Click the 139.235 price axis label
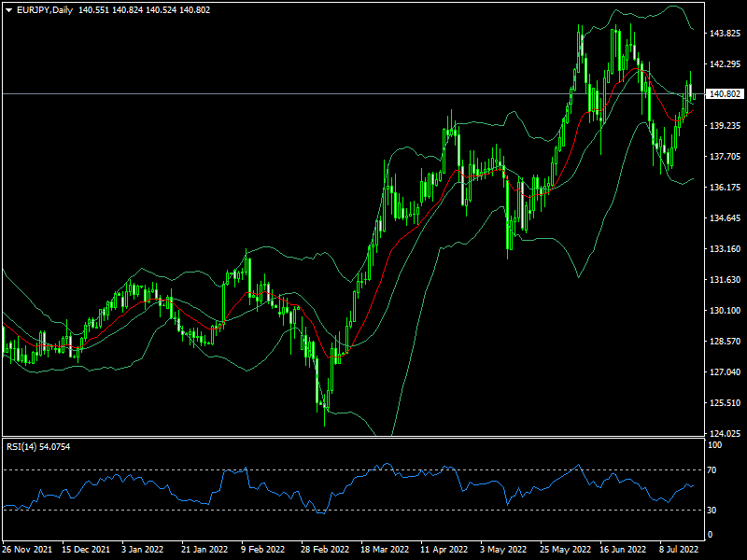Image resolution: width=747 pixels, height=560 pixels. click(x=726, y=126)
